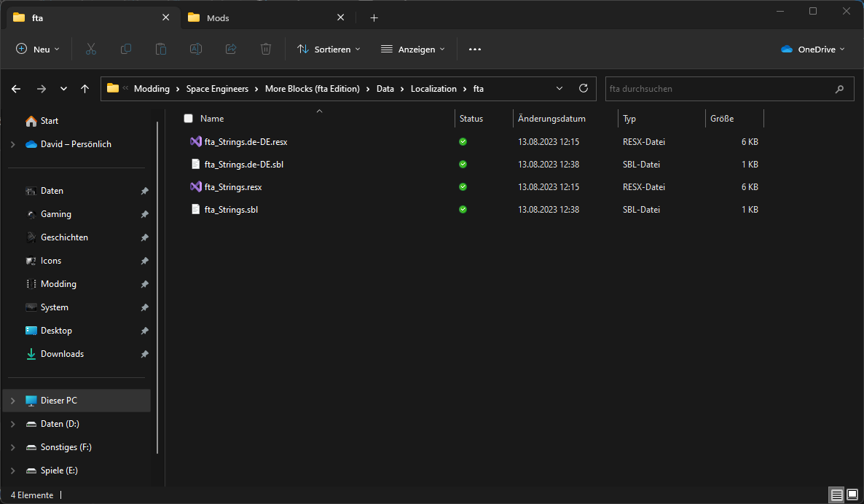Click the Delete trash can icon
The image size is (864, 504).
click(266, 49)
